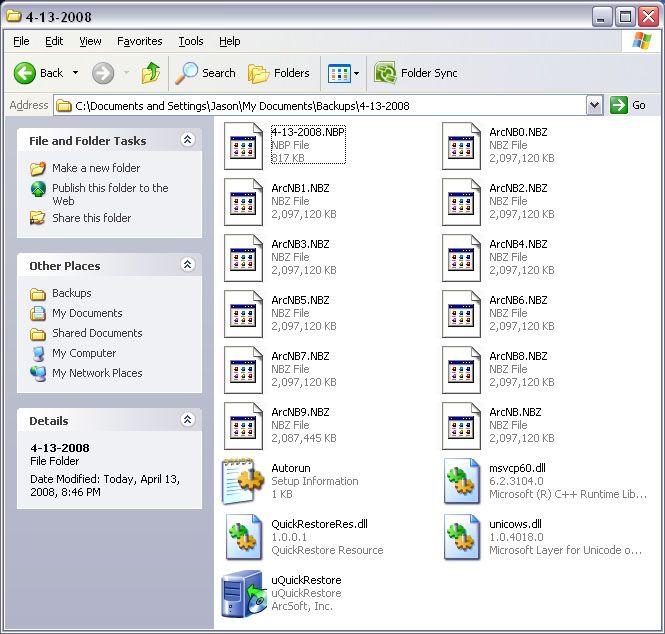Screen dimensions: 665x634
Task: Click the Go button
Action: coord(628,105)
